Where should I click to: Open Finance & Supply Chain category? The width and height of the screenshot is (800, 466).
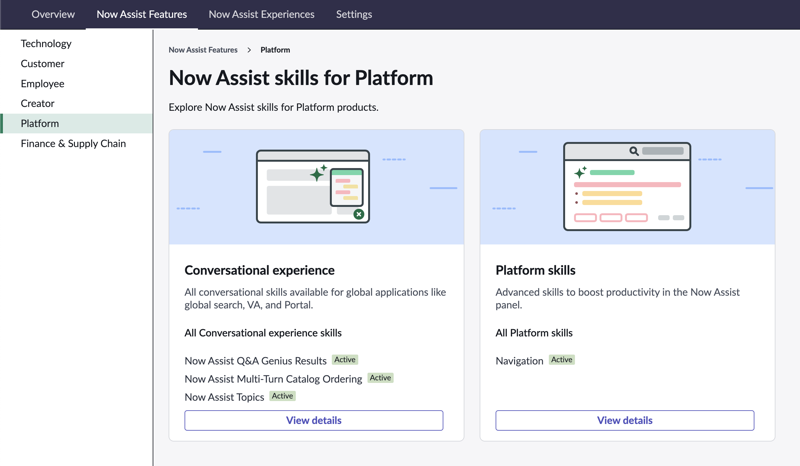pyautogui.click(x=73, y=144)
